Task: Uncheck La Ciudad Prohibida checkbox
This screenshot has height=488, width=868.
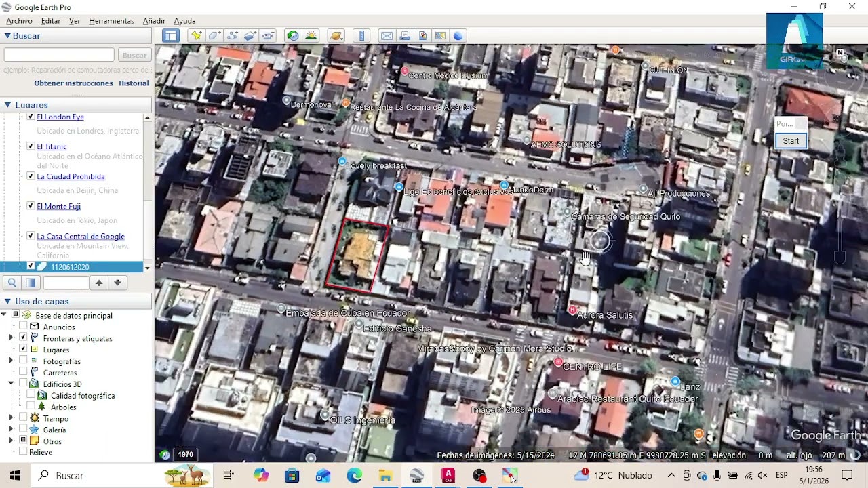Action: click(31, 176)
